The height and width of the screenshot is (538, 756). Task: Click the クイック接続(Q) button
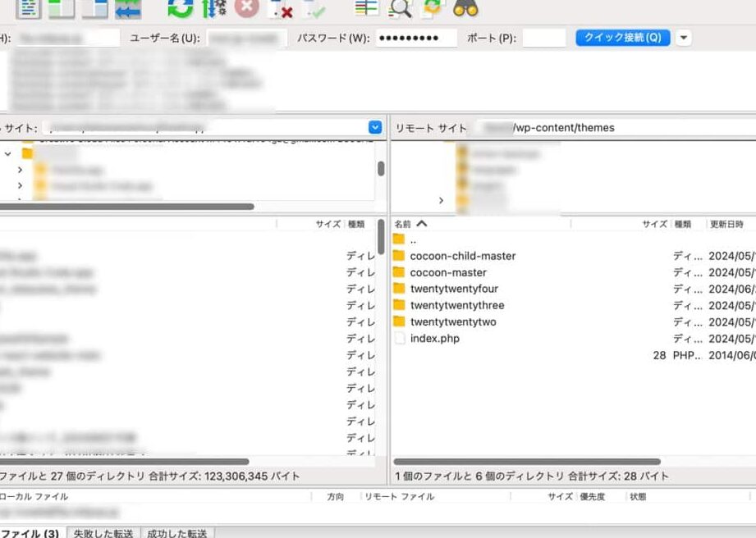click(623, 38)
